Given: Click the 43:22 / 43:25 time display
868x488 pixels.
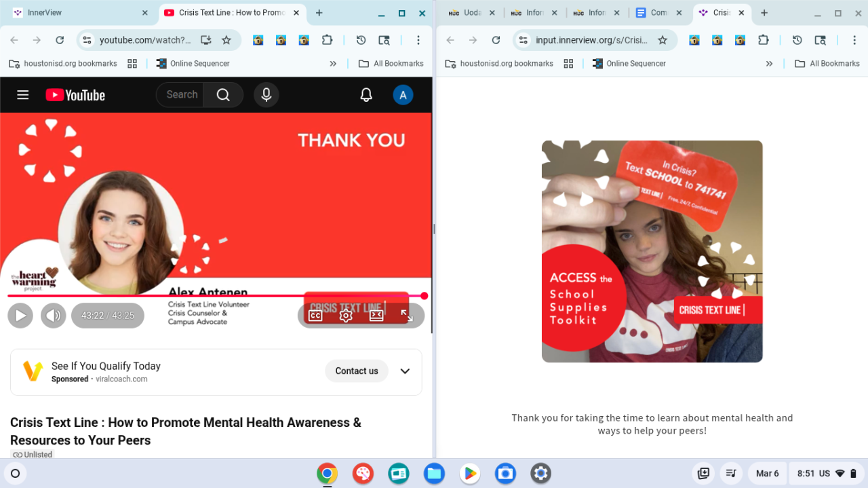Looking at the screenshot, I should click(x=108, y=316).
